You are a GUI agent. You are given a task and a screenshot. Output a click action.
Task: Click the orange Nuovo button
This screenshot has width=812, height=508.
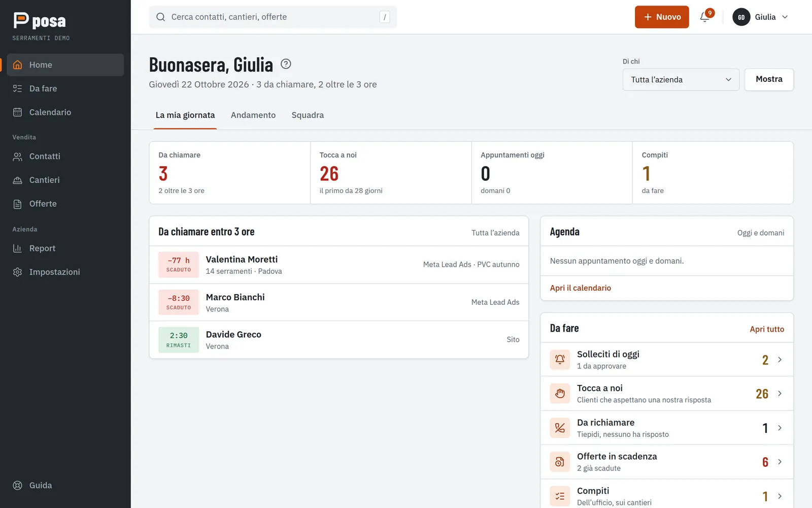(x=662, y=17)
